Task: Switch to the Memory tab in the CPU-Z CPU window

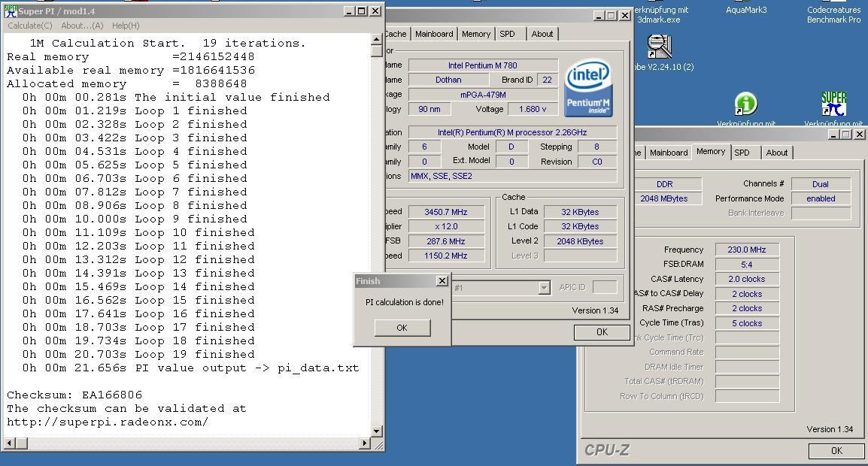Action: pos(476,34)
